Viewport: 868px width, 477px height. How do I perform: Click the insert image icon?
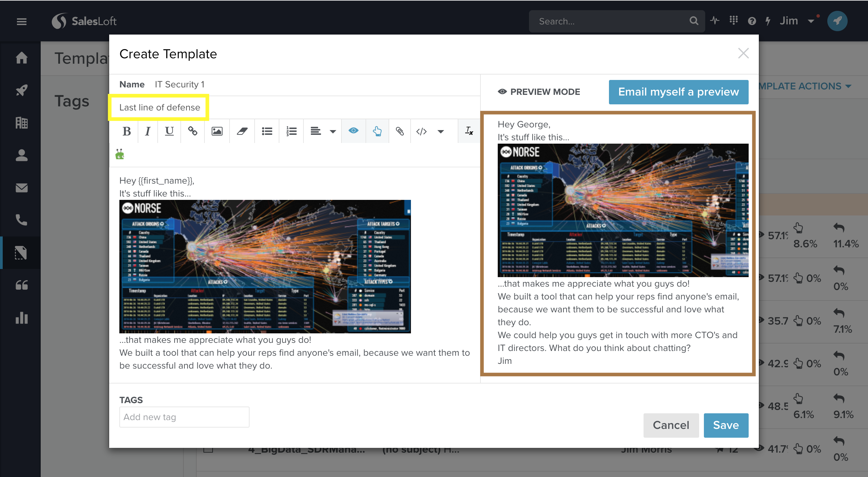217,131
